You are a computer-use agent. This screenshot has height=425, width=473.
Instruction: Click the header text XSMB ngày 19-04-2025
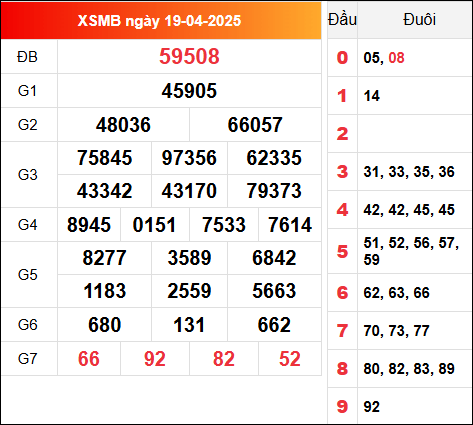click(159, 21)
